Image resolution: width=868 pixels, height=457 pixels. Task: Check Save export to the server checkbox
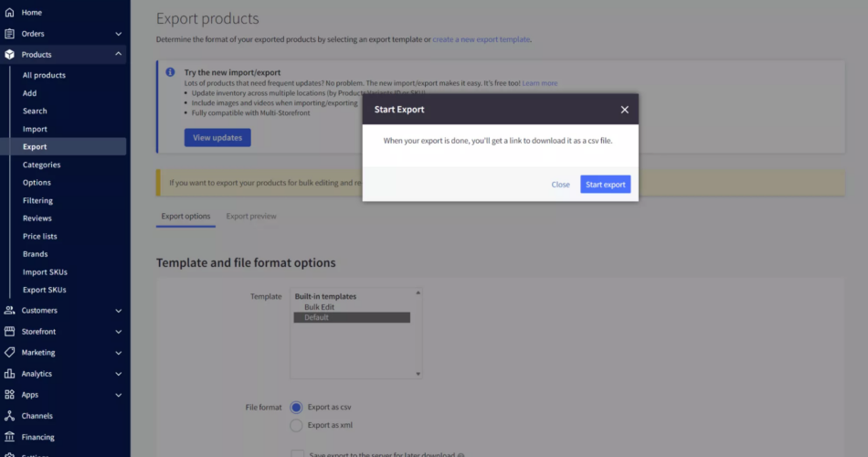pyautogui.click(x=297, y=453)
